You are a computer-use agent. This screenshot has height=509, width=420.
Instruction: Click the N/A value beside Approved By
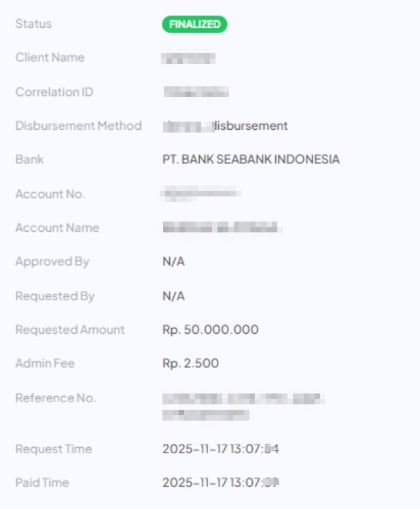173,262
